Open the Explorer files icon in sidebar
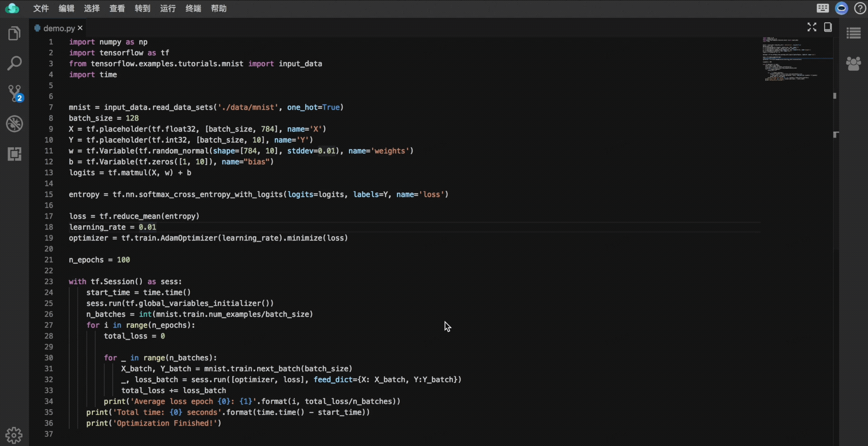Viewport: 868px width, 446px height. click(x=14, y=34)
